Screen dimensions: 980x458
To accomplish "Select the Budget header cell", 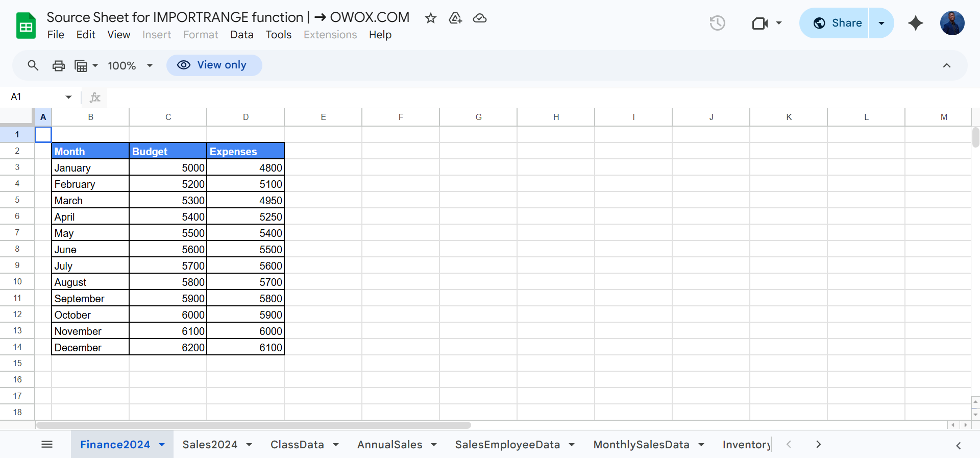I will coord(168,151).
